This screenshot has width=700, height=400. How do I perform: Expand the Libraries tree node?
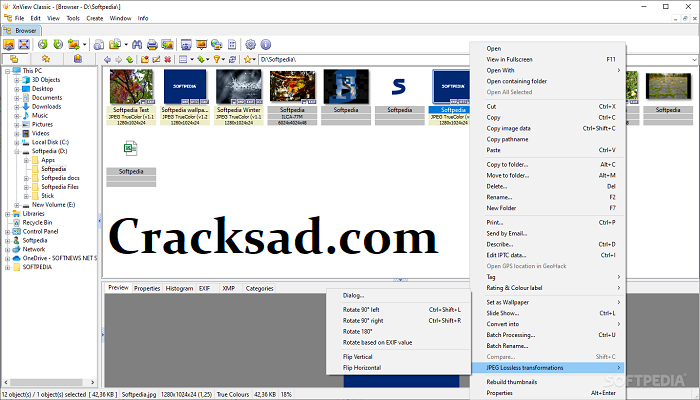coord(8,214)
